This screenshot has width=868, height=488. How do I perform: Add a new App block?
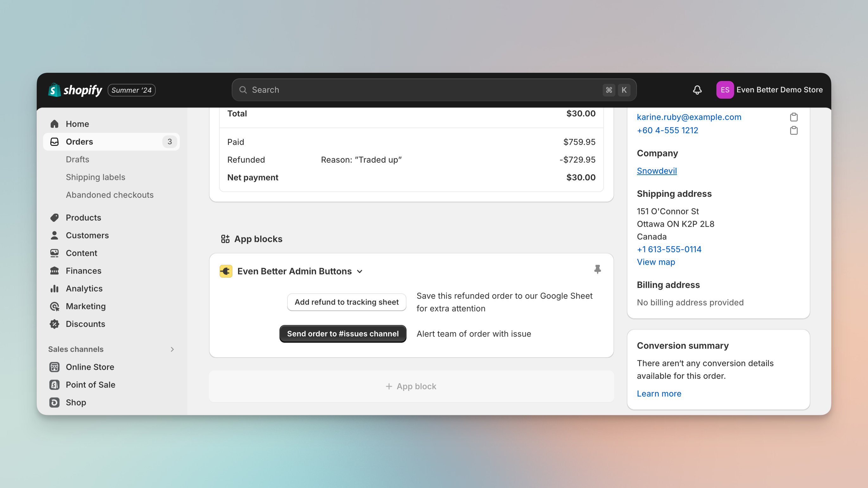pyautogui.click(x=411, y=386)
